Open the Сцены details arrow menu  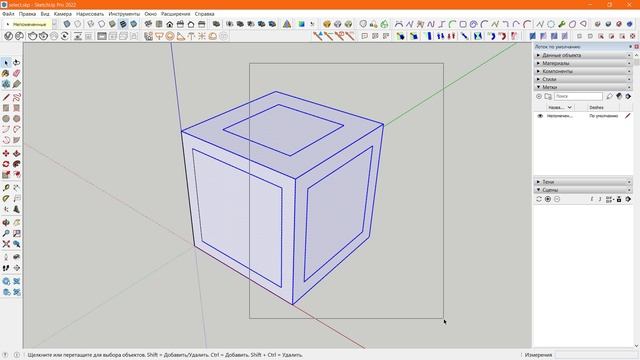point(628,199)
